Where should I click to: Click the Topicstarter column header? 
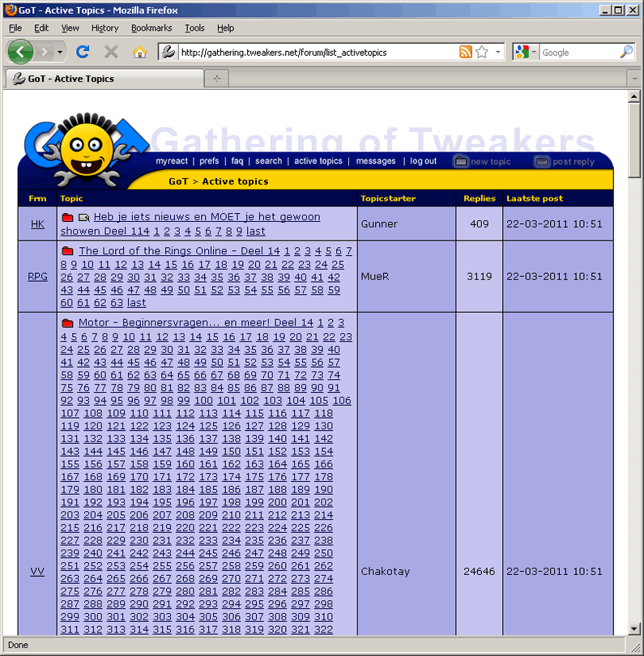pos(388,198)
